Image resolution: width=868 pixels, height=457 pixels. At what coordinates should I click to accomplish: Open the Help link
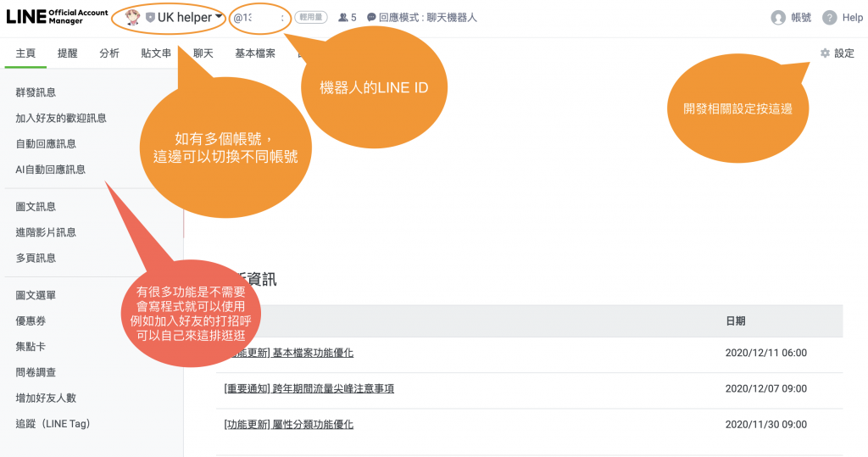pyautogui.click(x=853, y=18)
